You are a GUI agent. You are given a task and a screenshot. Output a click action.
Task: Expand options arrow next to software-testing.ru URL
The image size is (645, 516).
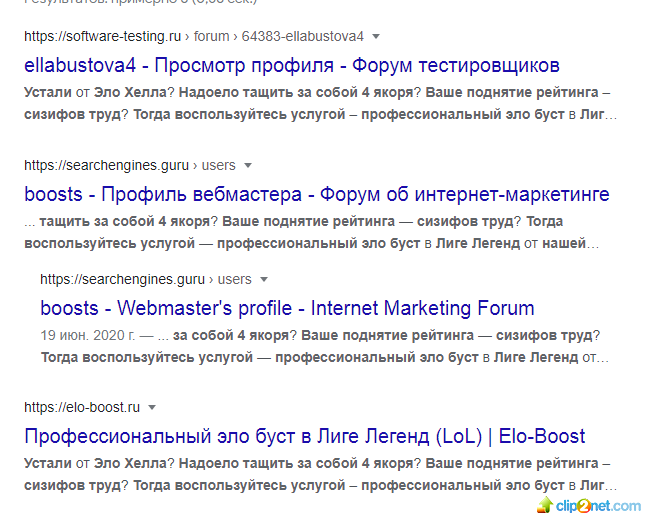point(376,37)
